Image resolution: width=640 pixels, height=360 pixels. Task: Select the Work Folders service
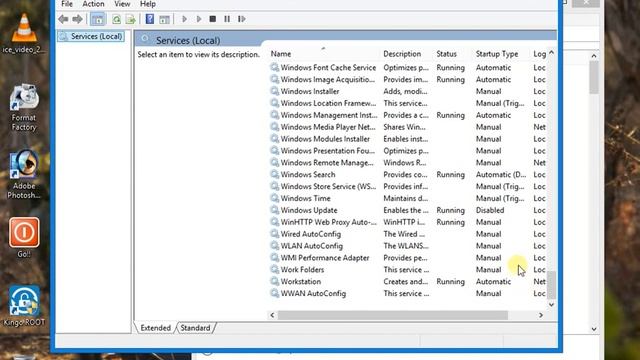[407, 269]
